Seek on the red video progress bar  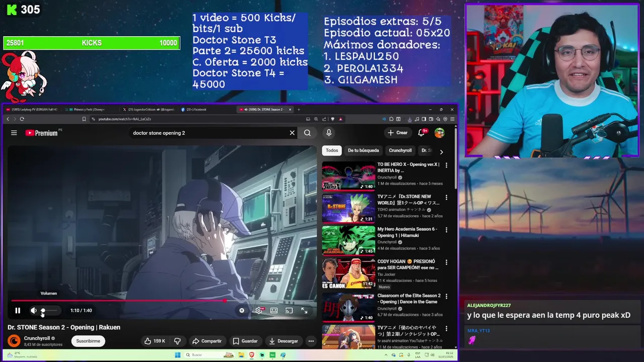point(161,301)
